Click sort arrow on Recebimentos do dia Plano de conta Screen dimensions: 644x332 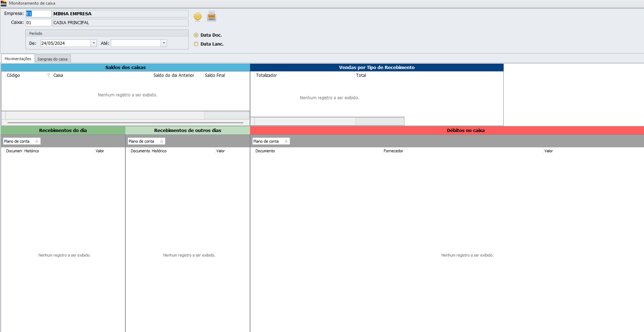[x=37, y=141]
